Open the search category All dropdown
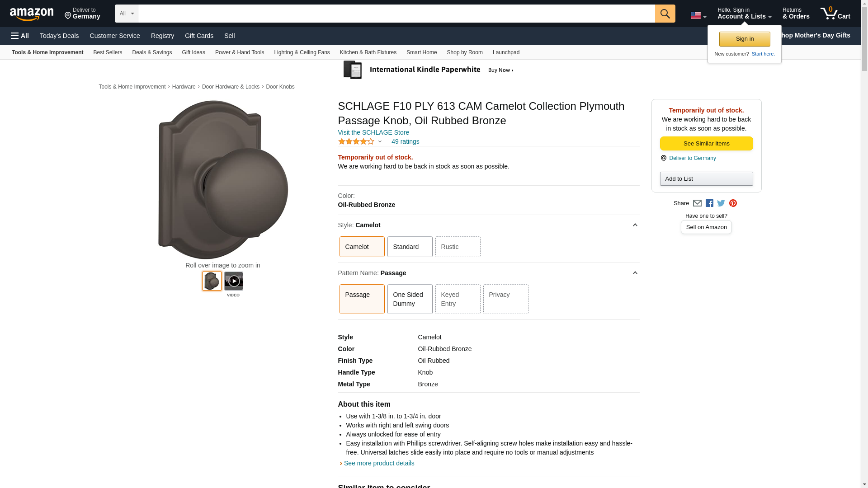Screen dimensions: 868x488 127,14
